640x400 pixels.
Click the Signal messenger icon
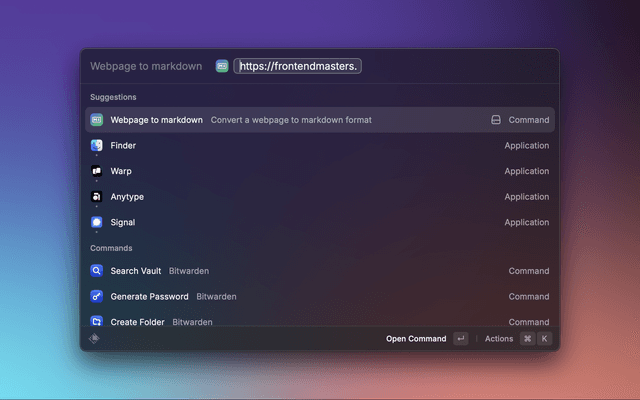pos(97,222)
